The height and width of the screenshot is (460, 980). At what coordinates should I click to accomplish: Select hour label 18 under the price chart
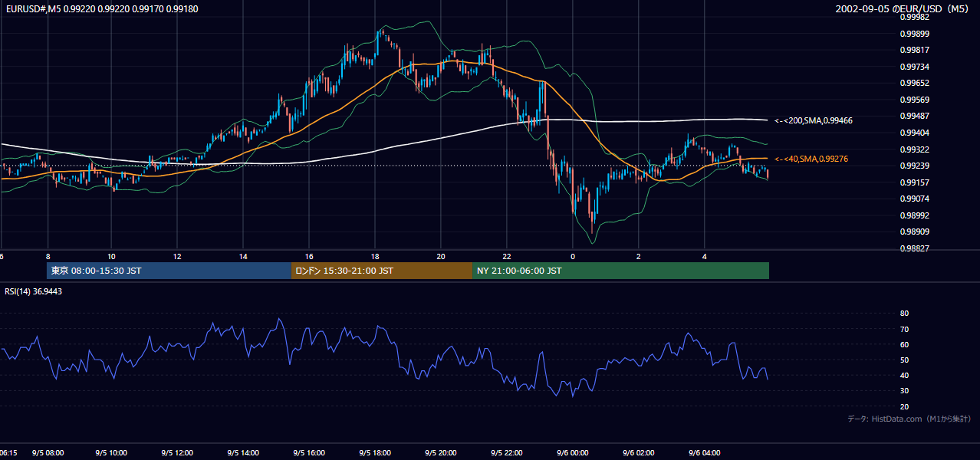375,256
